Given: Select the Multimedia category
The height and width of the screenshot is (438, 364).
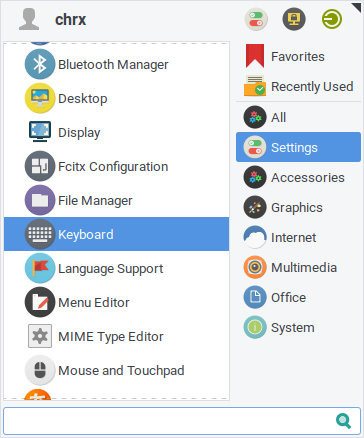Looking at the screenshot, I should point(298,267).
